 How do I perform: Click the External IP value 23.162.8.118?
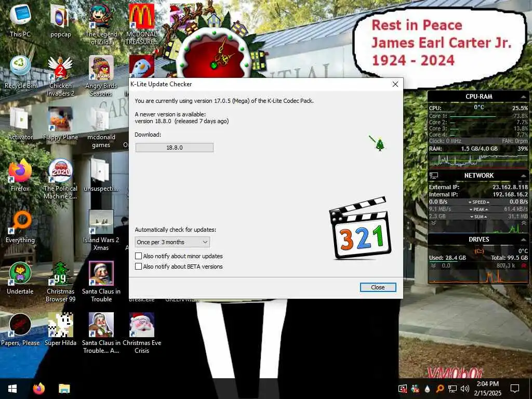510,187
